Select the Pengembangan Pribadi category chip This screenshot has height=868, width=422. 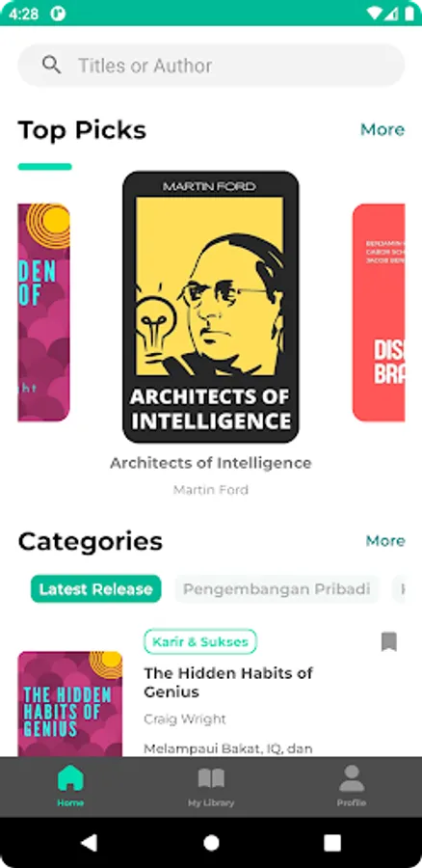(277, 589)
